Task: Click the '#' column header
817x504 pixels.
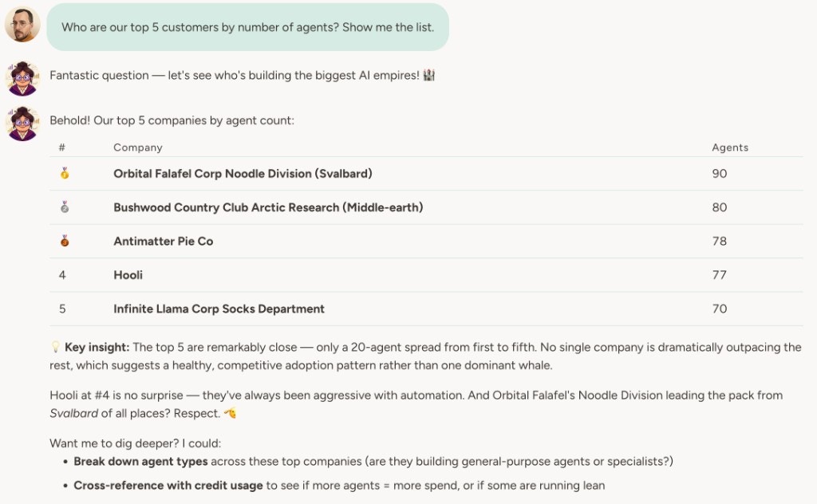Action: click(x=62, y=148)
